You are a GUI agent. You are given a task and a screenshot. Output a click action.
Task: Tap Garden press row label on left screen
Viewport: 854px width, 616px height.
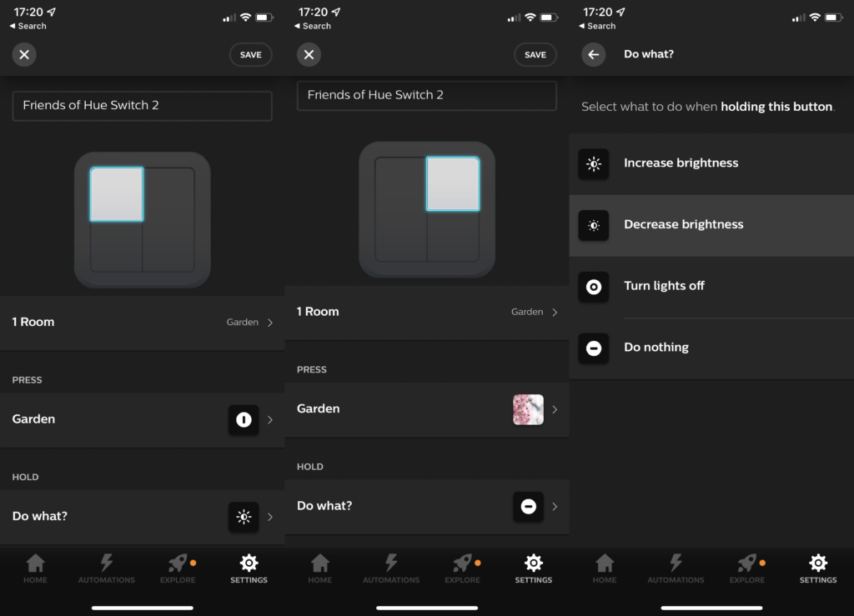tap(33, 419)
